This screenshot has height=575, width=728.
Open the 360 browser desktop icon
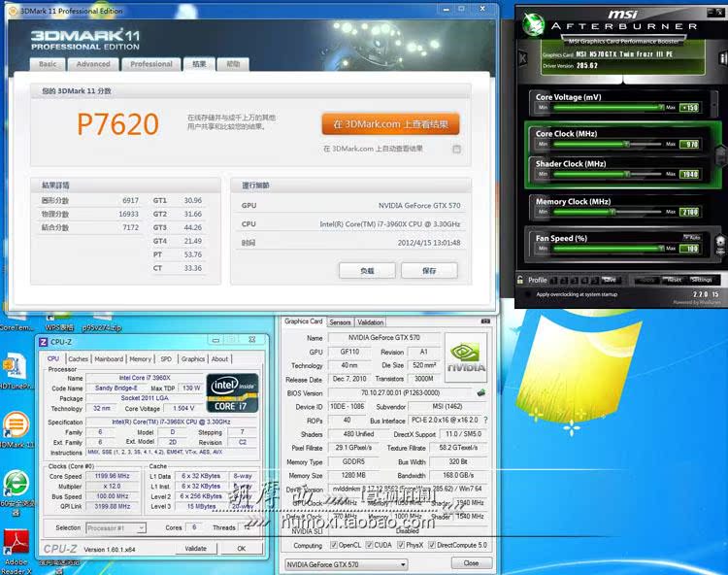(16, 484)
